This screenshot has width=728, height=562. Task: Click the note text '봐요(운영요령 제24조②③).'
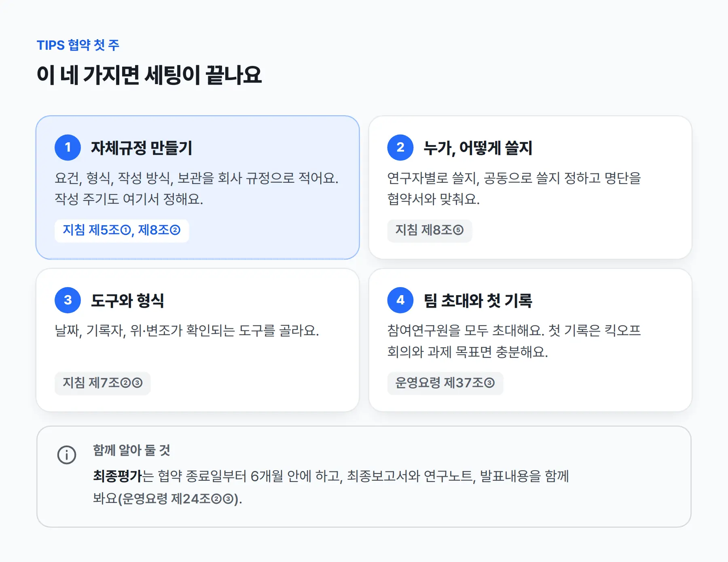[167, 499]
